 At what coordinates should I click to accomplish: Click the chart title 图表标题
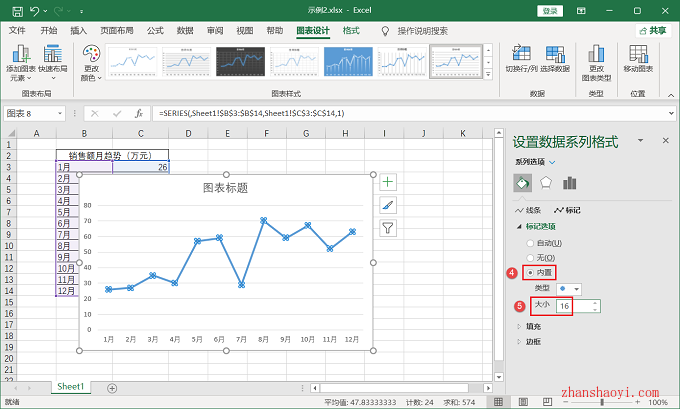(226, 188)
